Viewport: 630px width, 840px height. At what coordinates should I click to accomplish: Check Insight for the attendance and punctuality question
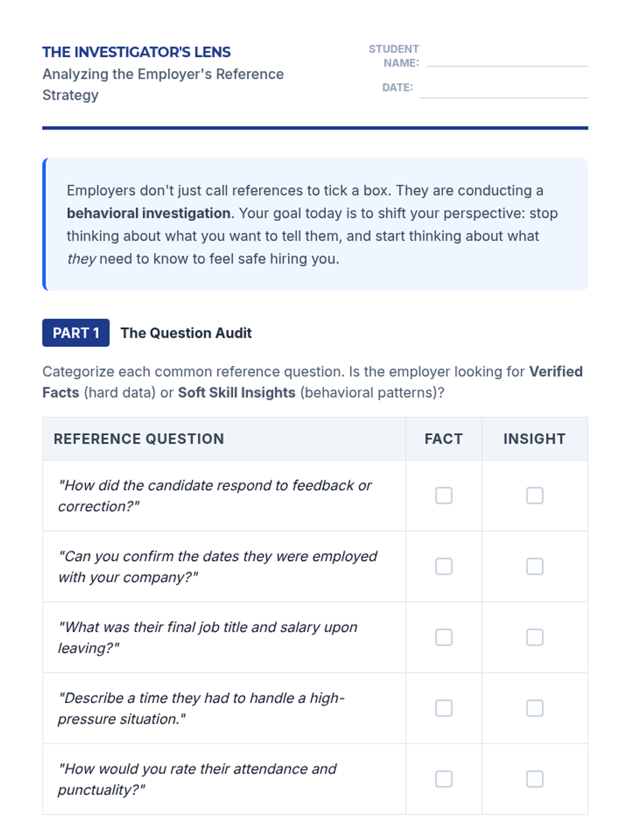coord(534,779)
